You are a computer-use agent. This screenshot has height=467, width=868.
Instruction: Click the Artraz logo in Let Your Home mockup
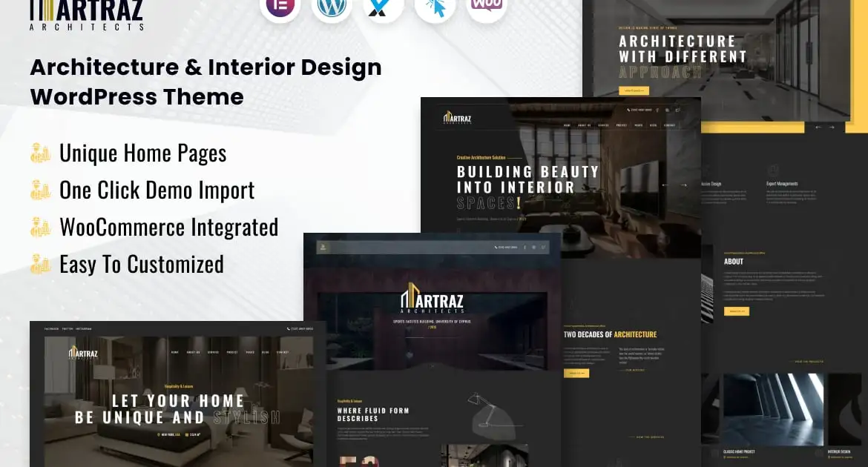pyautogui.click(x=83, y=353)
